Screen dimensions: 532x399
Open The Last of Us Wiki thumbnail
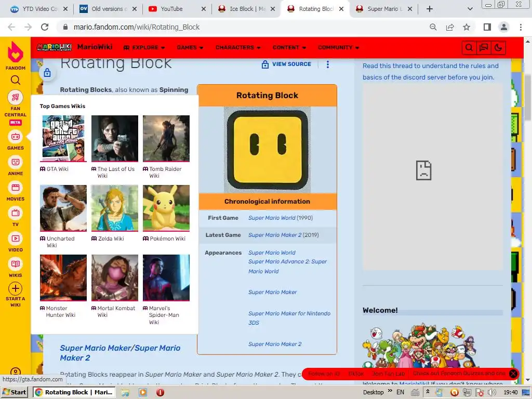115,138
